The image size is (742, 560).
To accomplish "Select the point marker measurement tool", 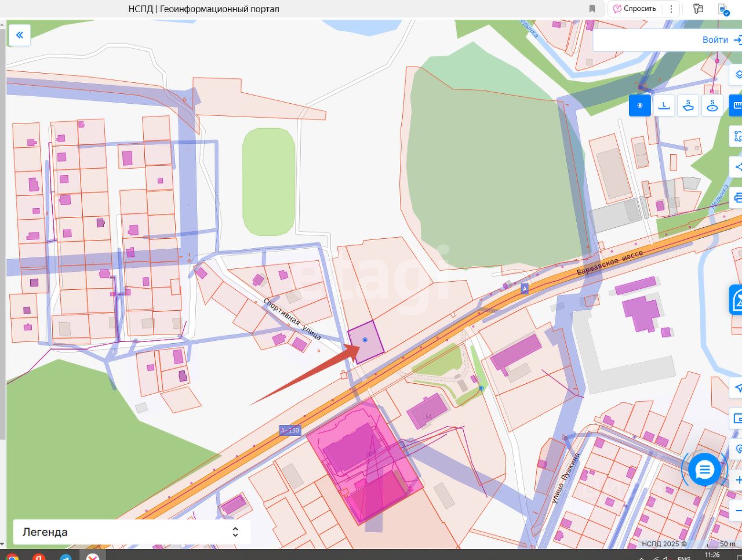I will pos(640,106).
